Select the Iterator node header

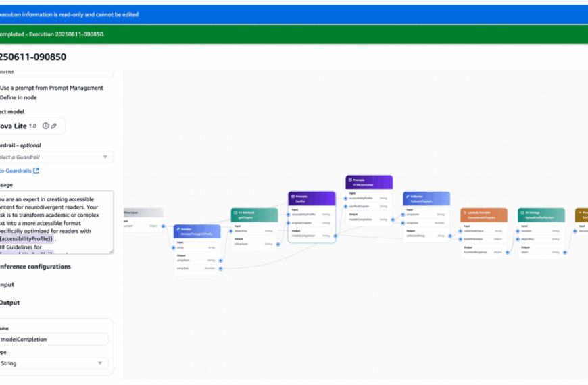pyautogui.click(x=197, y=231)
